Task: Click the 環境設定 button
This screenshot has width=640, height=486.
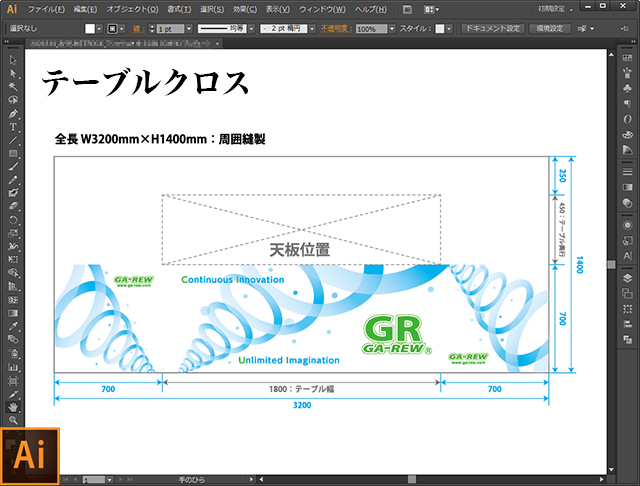Action: tap(550, 29)
